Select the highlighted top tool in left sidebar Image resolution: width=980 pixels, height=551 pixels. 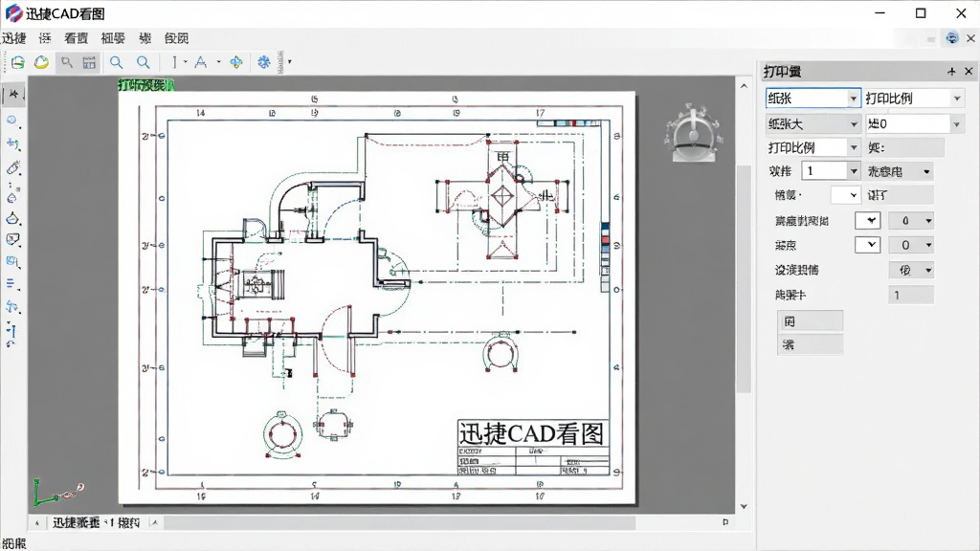[13, 95]
